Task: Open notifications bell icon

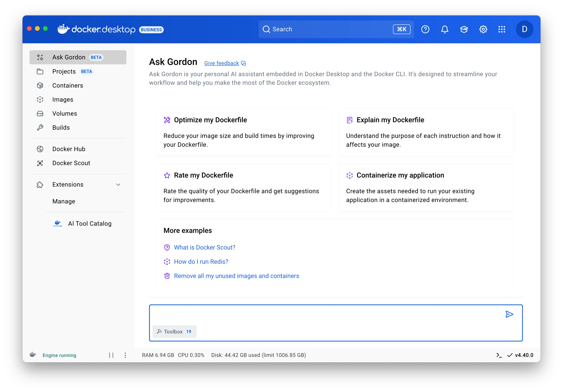Action: pos(445,29)
